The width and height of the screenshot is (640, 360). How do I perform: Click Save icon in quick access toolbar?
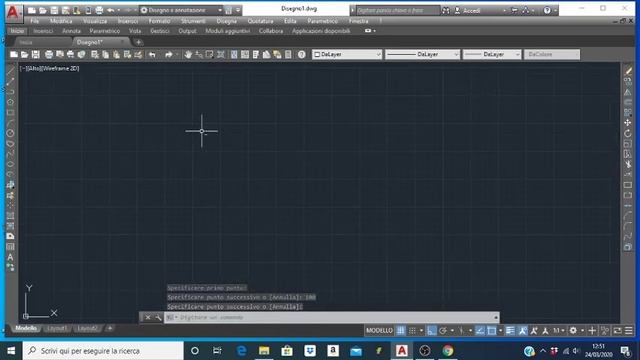(x=54, y=10)
